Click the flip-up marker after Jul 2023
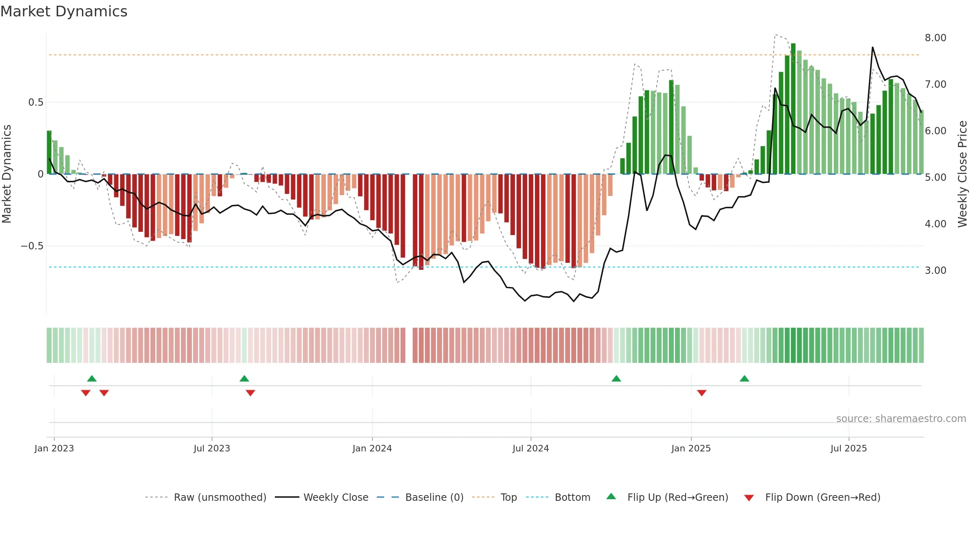The image size is (980, 551). point(244,378)
